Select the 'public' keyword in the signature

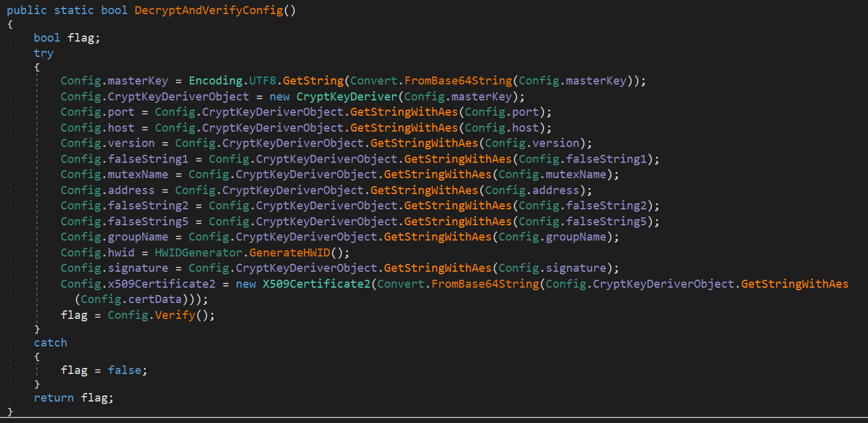click(x=26, y=10)
